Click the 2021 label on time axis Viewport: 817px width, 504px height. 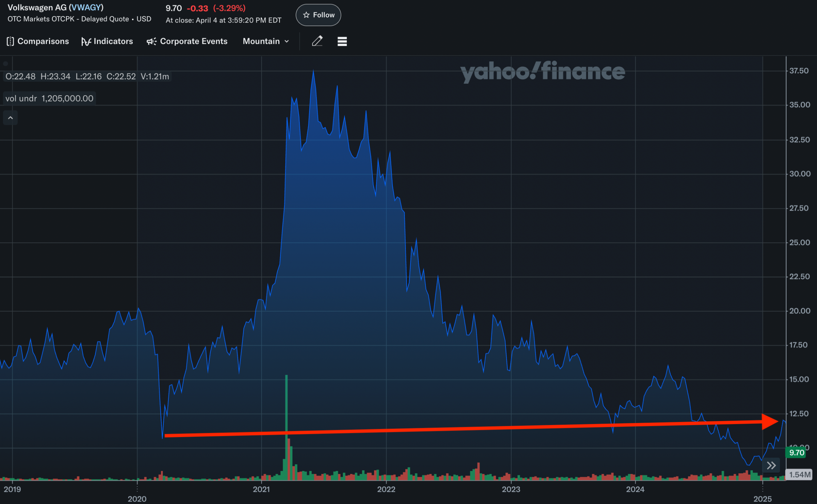261,489
